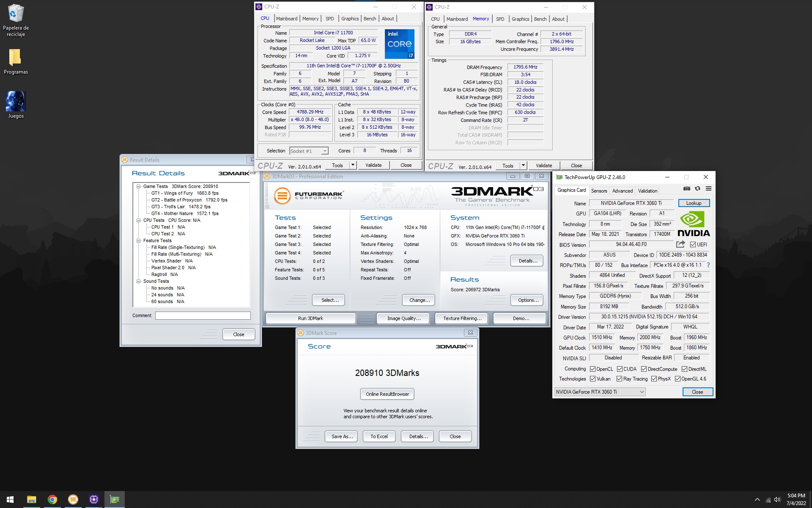
Task: Toggle the PhysX checkbox
Action: (x=654, y=379)
